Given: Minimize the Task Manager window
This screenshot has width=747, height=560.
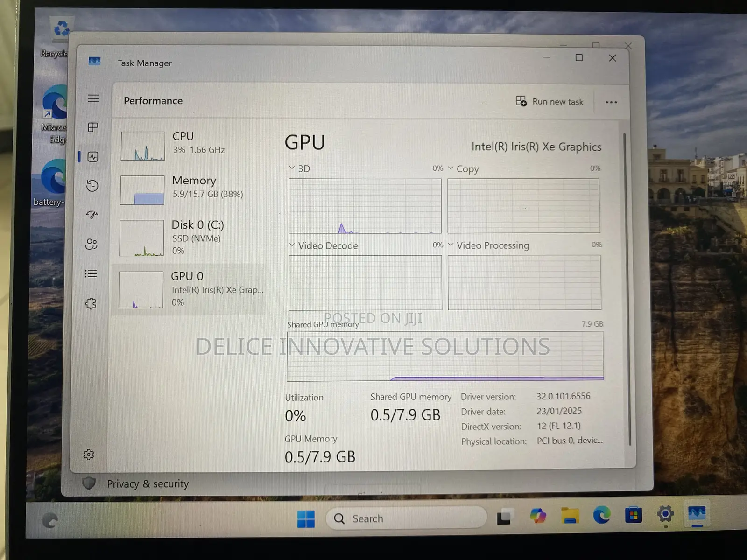Looking at the screenshot, I should pyautogui.click(x=546, y=57).
